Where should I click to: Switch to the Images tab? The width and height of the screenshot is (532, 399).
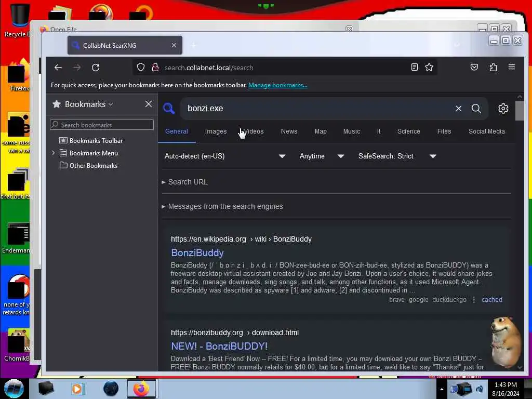tap(216, 131)
